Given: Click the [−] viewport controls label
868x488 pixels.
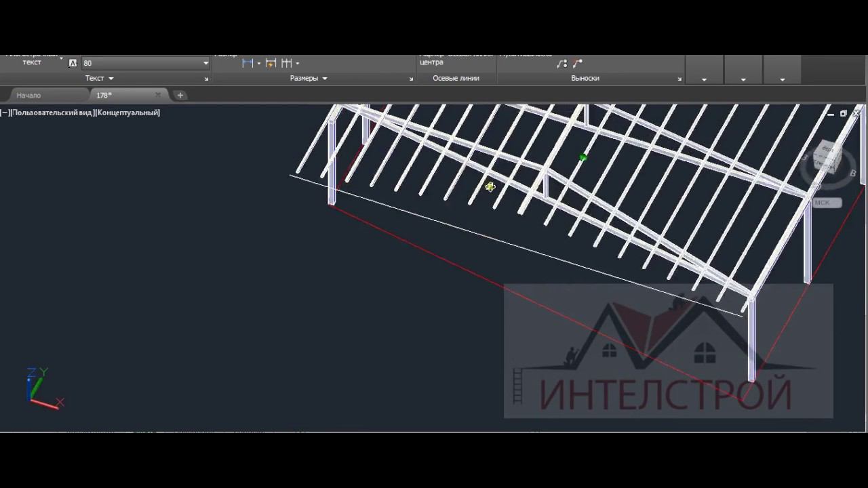Looking at the screenshot, I should (x=5, y=113).
